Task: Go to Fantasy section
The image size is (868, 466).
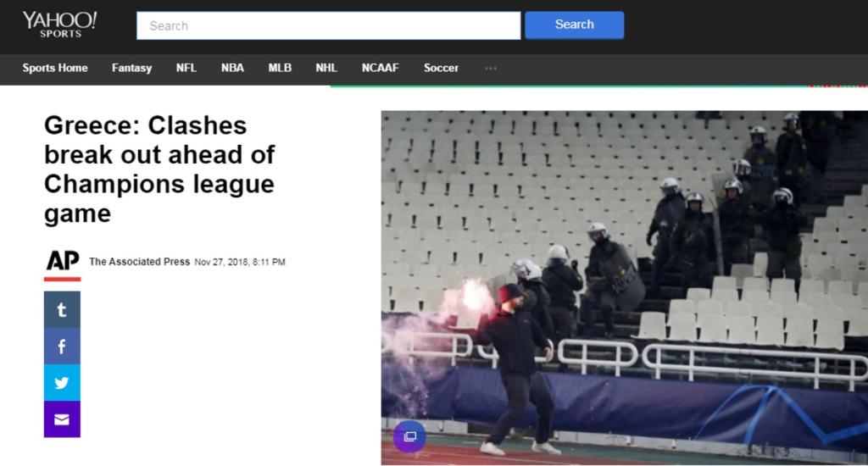Action: (131, 68)
